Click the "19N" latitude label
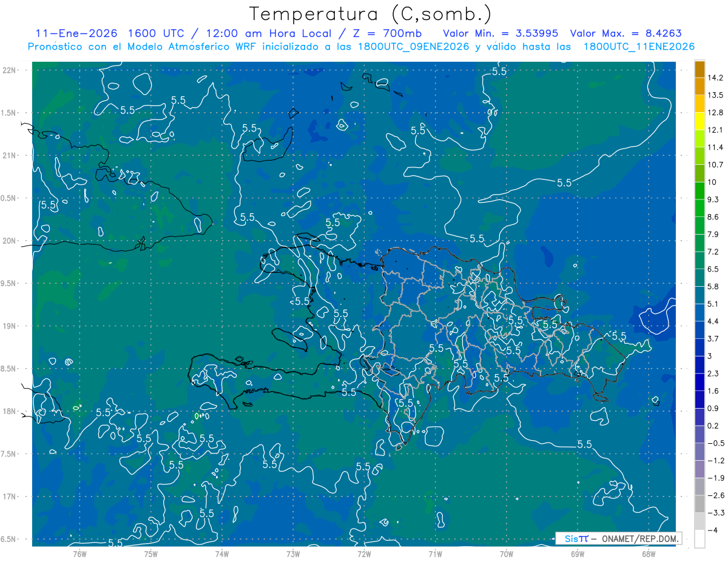Screen dimensions: 728x562 [x=10, y=326]
